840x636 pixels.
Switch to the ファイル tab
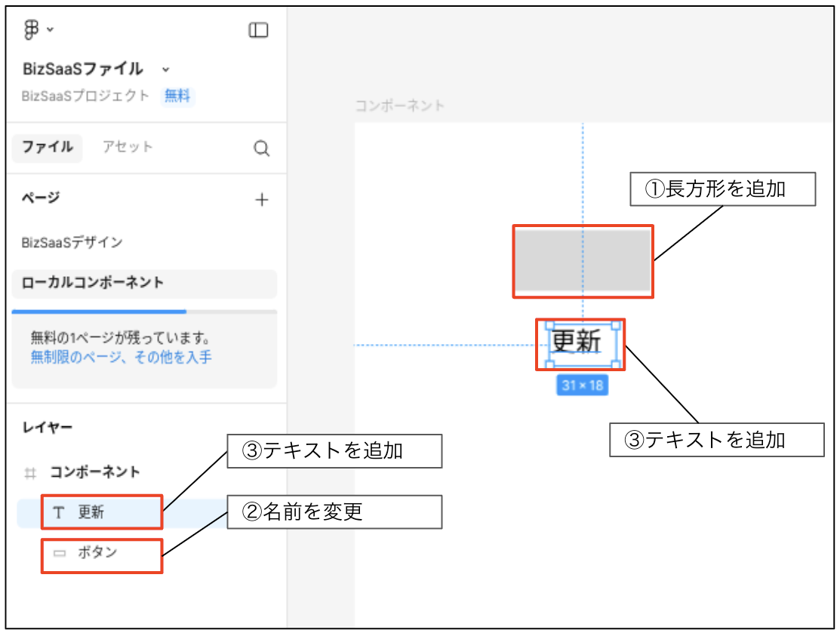pyautogui.click(x=47, y=147)
